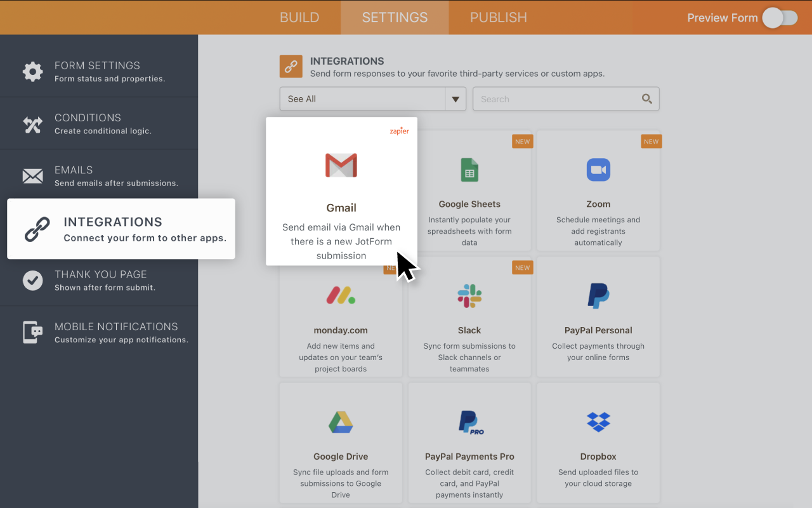Open the monday.com integration icon
Screen dimensions: 812x508
point(341,295)
